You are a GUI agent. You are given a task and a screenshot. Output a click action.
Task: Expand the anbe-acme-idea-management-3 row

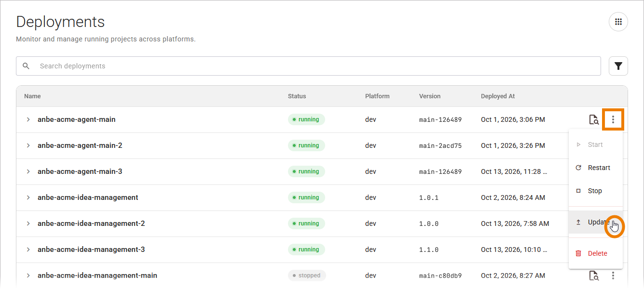(28, 250)
